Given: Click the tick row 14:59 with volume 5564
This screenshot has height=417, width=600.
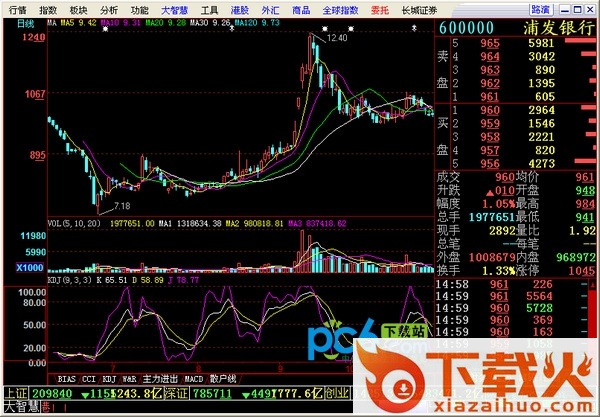Looking at the screenshot, I should coord(512,296).
